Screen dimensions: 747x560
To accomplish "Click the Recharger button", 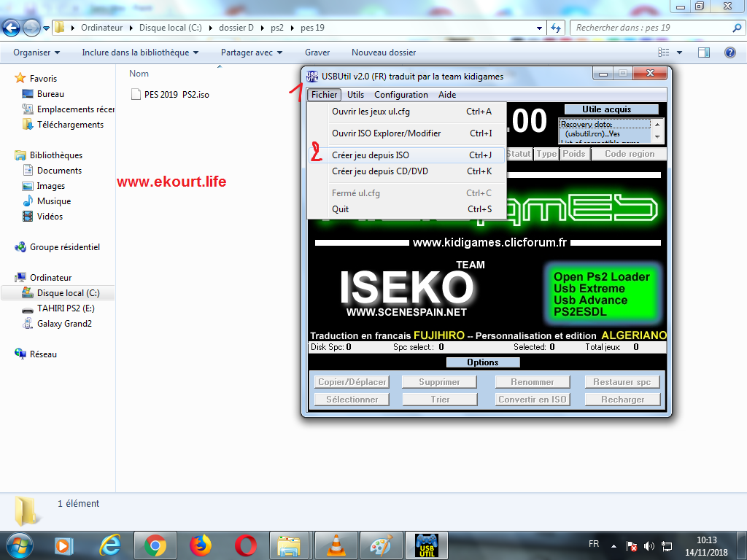I will pos(622,400).
